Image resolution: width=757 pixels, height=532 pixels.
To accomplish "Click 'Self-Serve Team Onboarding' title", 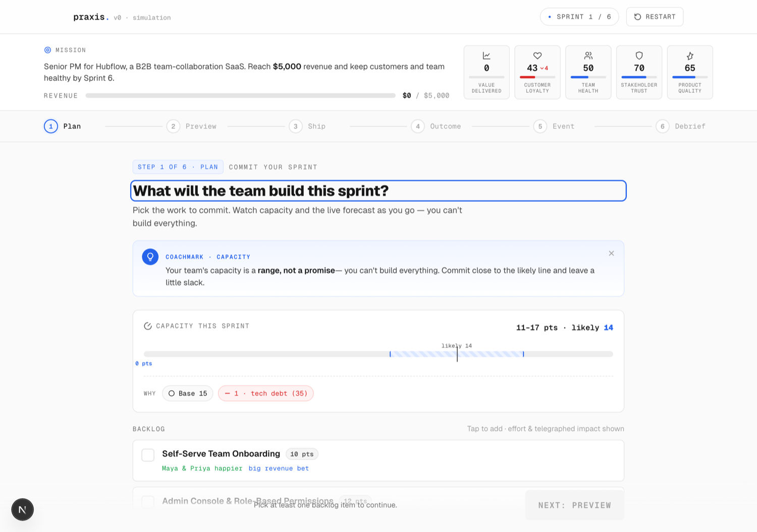I will [x=221, y=454].
